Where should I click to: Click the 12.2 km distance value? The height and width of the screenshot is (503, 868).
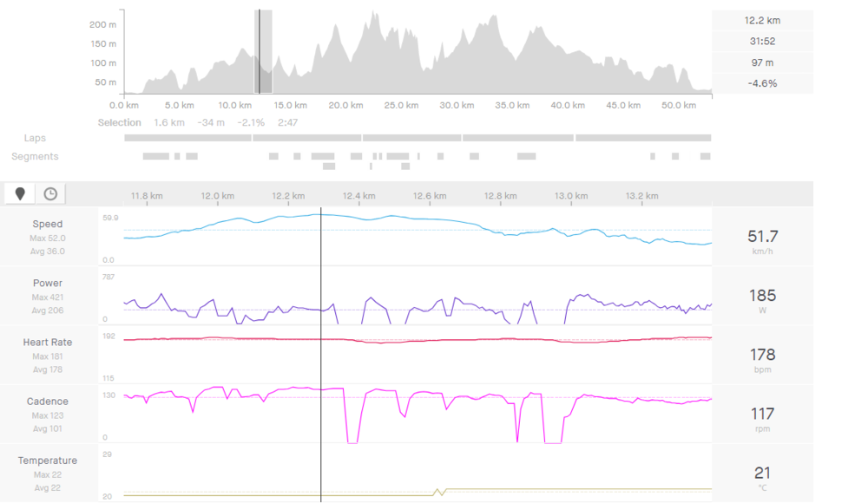761,20
